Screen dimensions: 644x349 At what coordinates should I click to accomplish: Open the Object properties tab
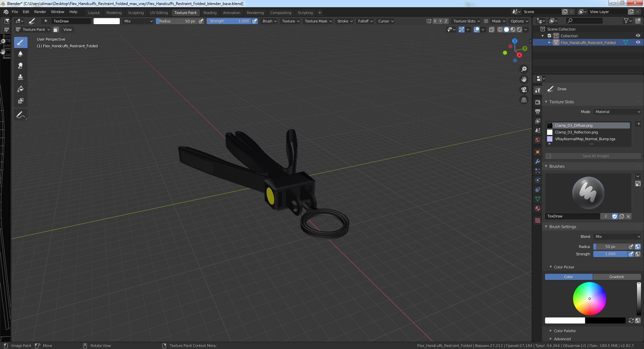tap(538, 152)
